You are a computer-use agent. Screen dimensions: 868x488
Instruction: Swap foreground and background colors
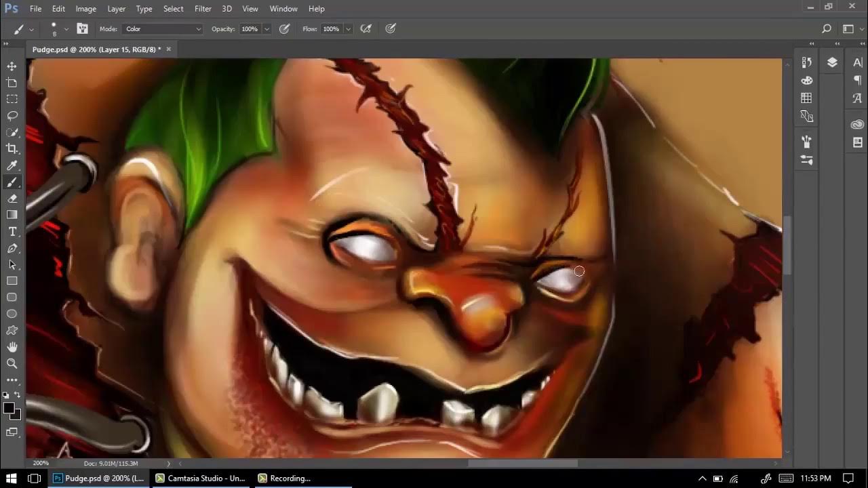coord(17,394)
